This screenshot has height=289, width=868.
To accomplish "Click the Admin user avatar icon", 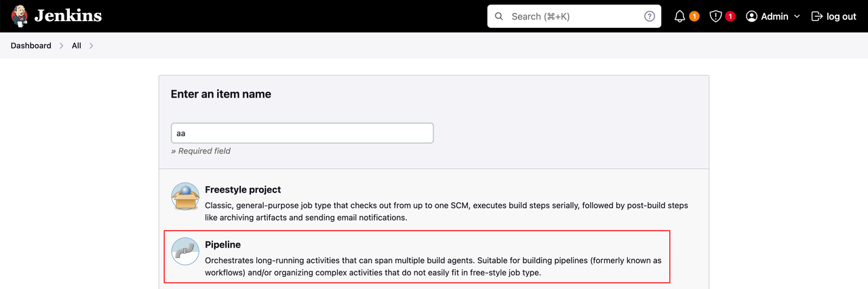I will [751, 16].
